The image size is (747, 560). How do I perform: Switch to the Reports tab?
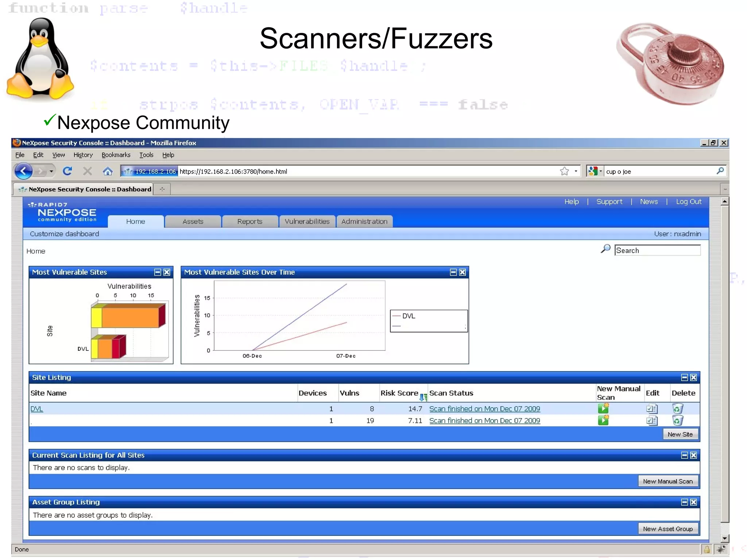pos(250,221)
